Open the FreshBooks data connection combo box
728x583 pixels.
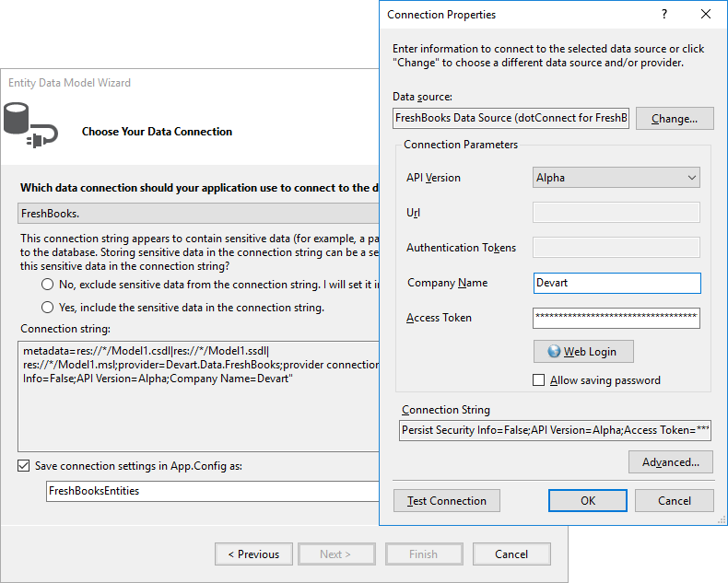tap(198, 214)
